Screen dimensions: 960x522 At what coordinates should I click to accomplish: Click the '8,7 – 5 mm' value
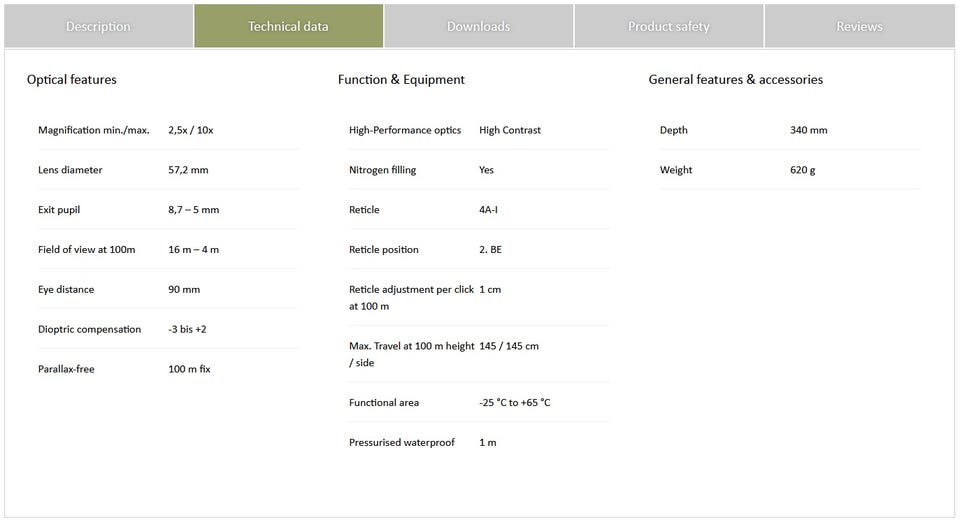[x=193, y=210]
